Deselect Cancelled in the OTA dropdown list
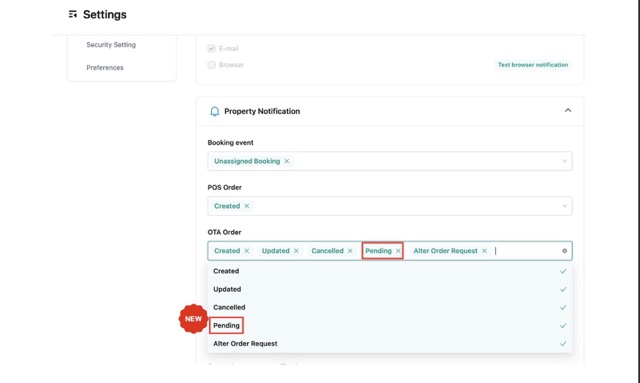Screen dimensions: 640x383 [x=390, y=307]
